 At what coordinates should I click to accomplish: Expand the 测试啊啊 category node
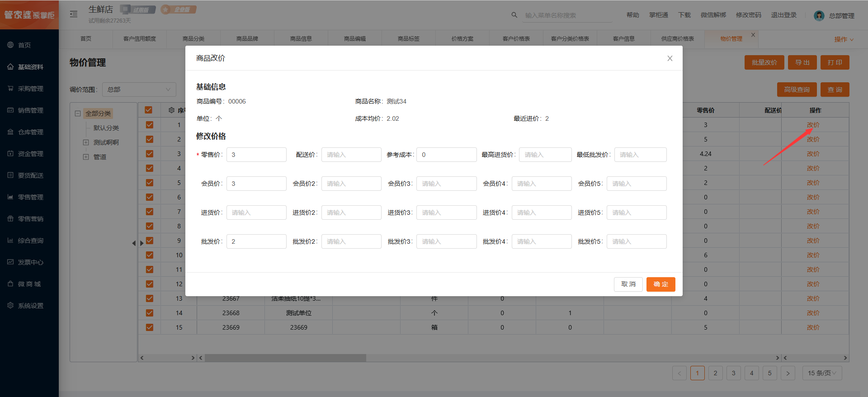pyautogui.click(x=86, y=142)
